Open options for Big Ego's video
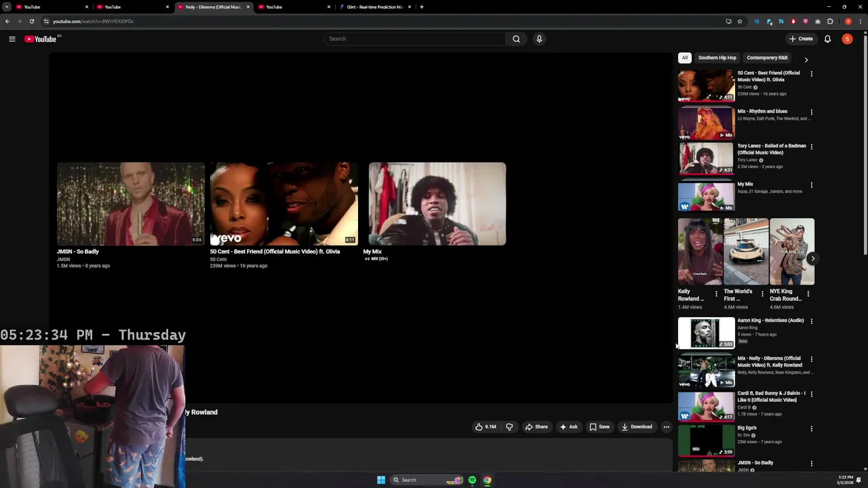 812,429
